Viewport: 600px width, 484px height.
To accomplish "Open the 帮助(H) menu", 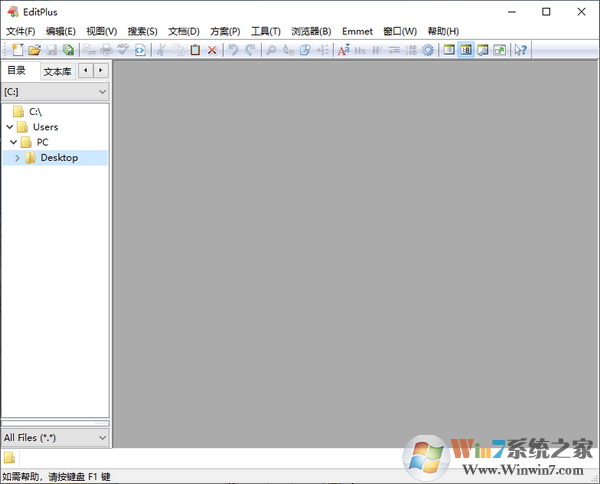I will coord(443,31).
